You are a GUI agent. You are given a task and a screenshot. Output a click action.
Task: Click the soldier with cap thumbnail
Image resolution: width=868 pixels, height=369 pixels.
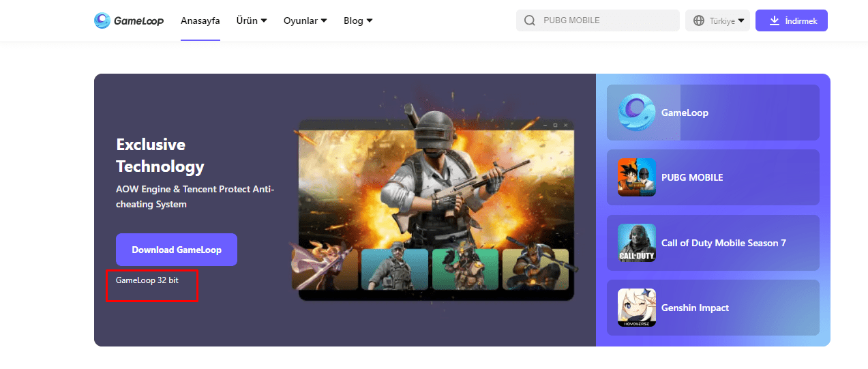point(395,269)
